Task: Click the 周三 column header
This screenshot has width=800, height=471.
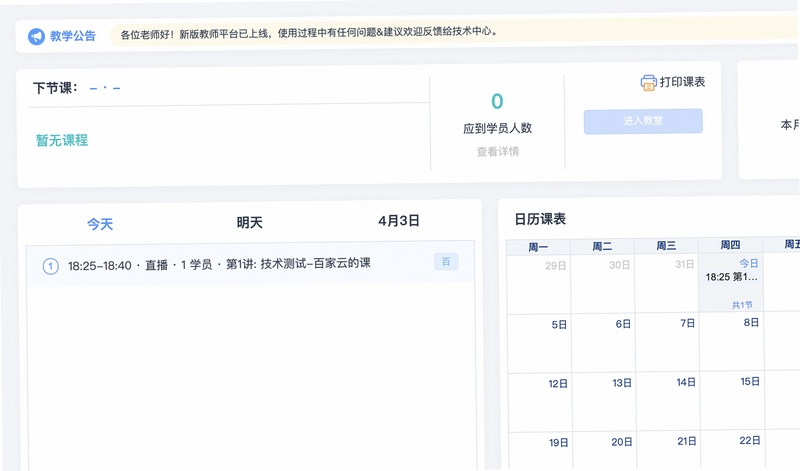Action: click(x=666, y=246)
